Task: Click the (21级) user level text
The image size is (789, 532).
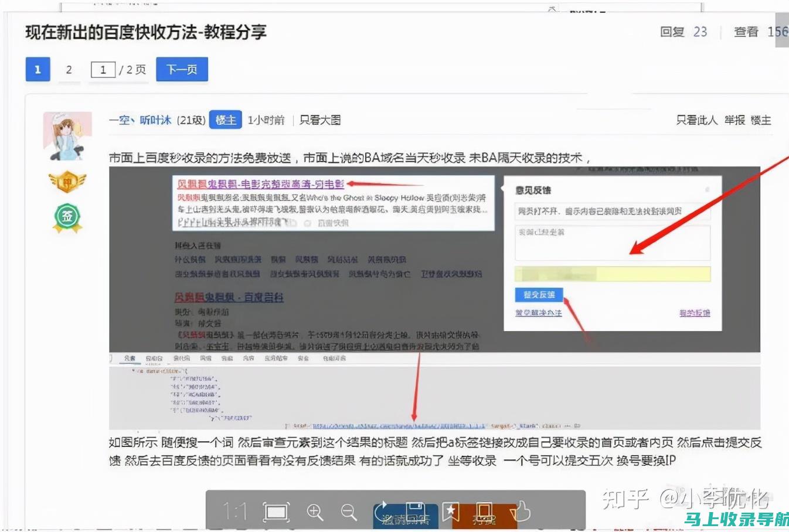Action: tap(191, 120)
